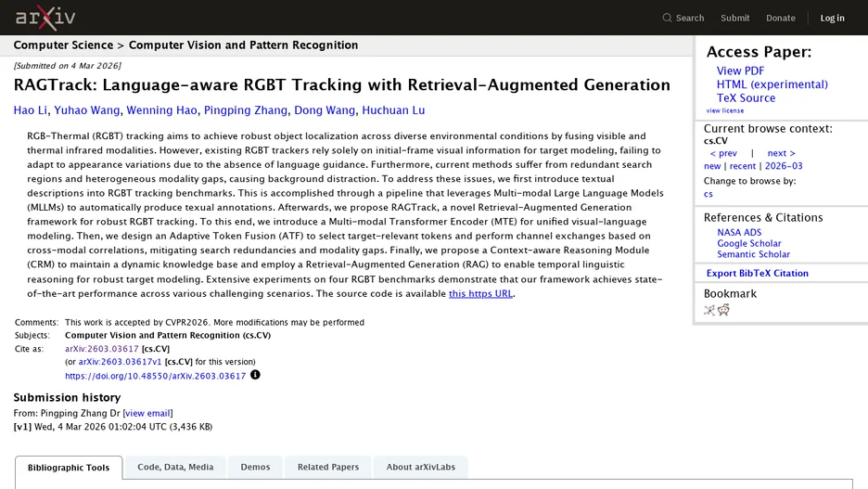Switch to Related Papers tab
The height and width of the screenshot is (489, 868).
(328, 468)
